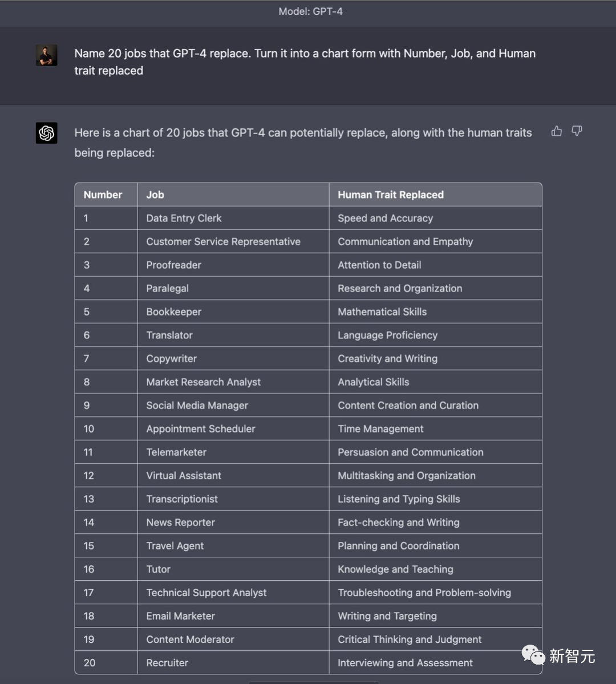Click the "Model: GPT-4" label
The height and width of the screenshot is (684, 616).
[x=310, y=11]
